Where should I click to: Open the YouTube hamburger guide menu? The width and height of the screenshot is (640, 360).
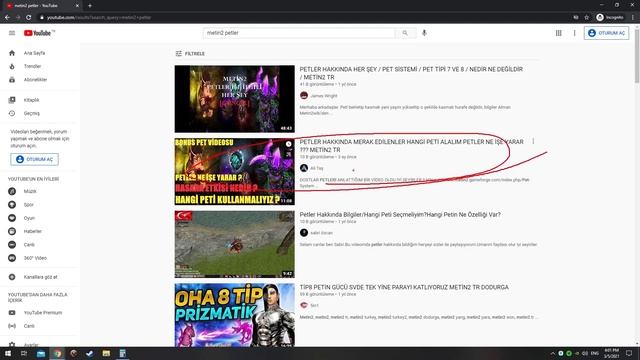pyautogui.click(x=12, y=33)
